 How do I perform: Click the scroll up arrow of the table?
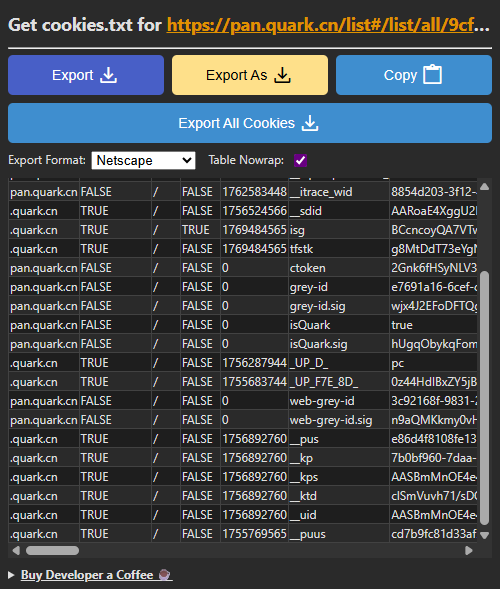pyautogui.click(x=485, y=187)
